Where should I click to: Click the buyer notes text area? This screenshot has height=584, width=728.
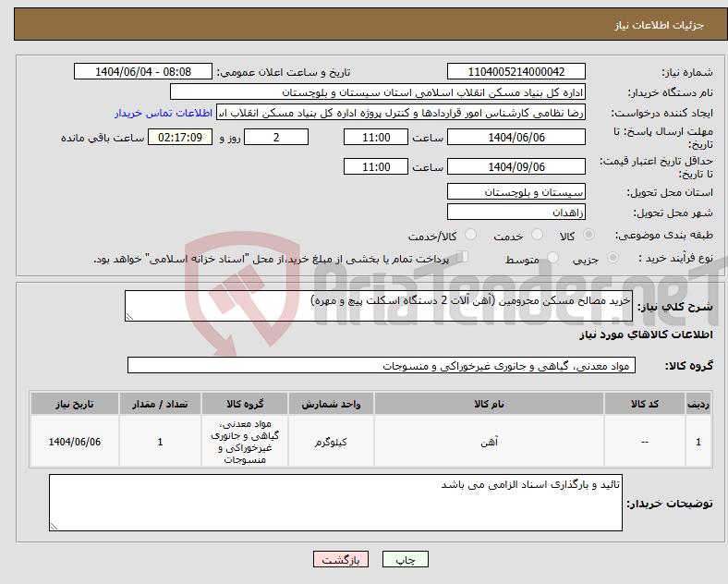(x=335, y=503)
